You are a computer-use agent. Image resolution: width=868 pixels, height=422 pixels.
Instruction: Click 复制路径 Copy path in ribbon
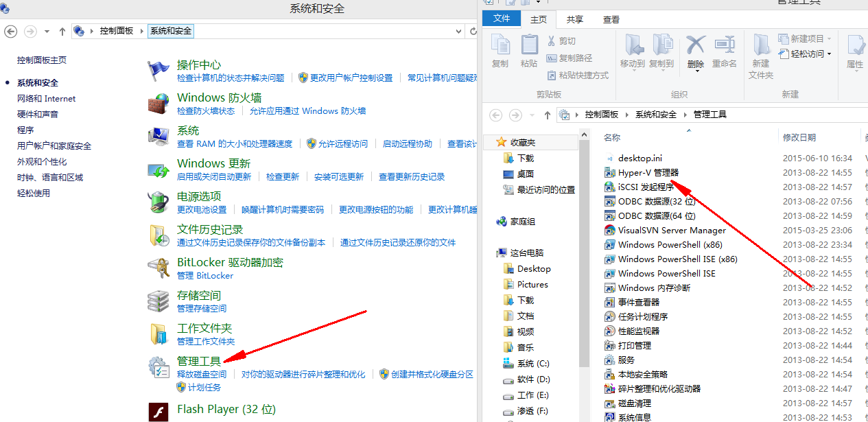coord(570,58)
